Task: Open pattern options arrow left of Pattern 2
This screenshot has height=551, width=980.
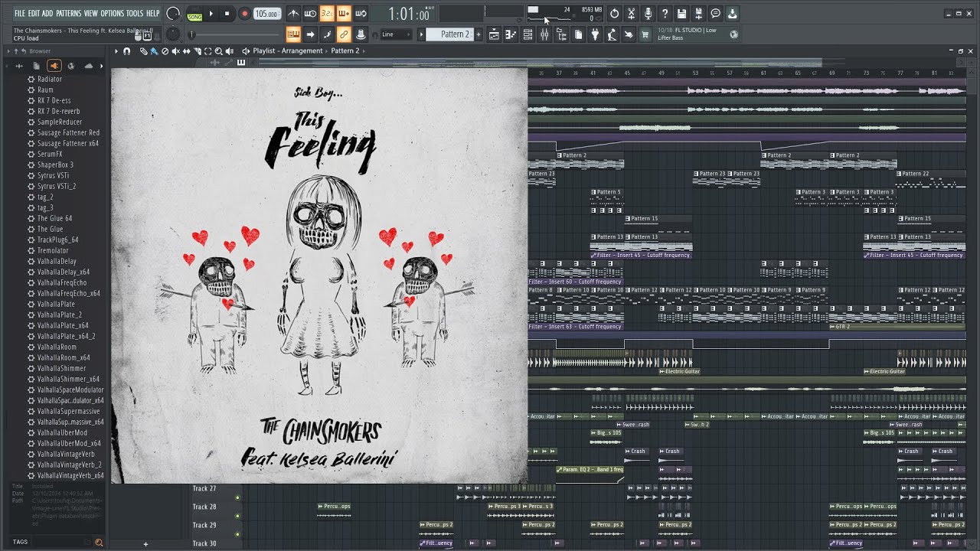Action: click(x=420, y=34)
